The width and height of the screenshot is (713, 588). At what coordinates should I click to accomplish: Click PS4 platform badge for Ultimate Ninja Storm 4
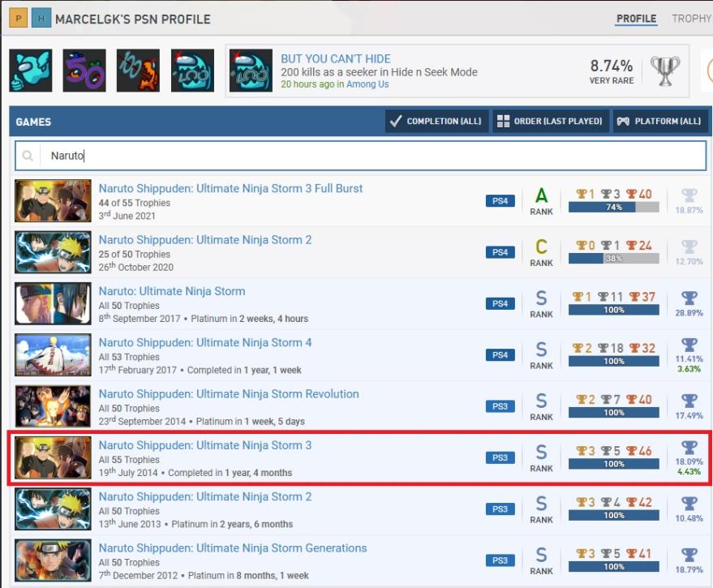(500, 354)
